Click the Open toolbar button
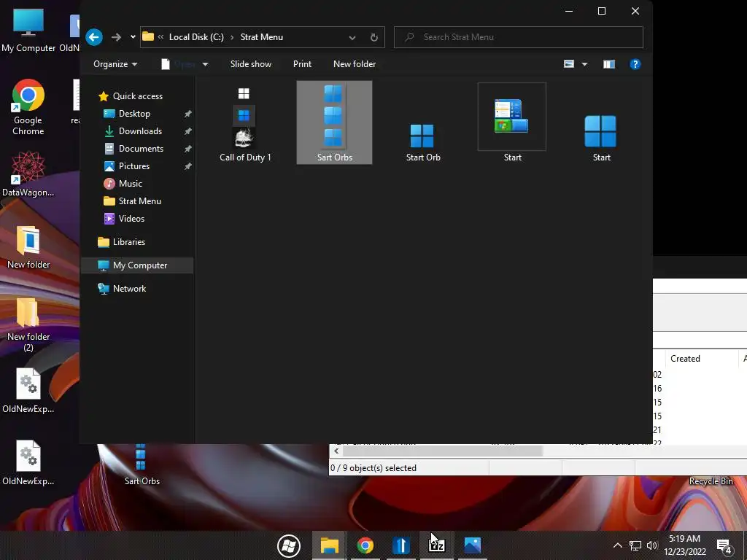Screen dimensions: 747x560 tap(179, 64)
